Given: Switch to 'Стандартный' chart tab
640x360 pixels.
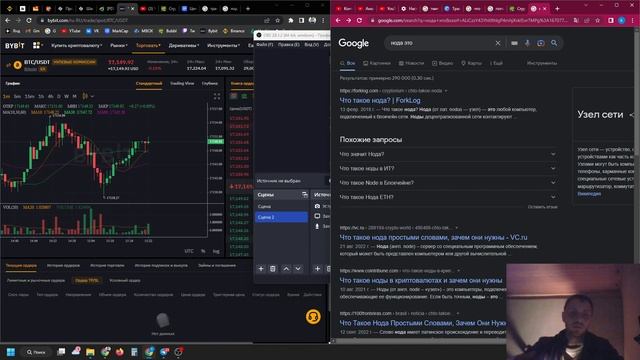Looking at the screenshot, I should point(149,83).
